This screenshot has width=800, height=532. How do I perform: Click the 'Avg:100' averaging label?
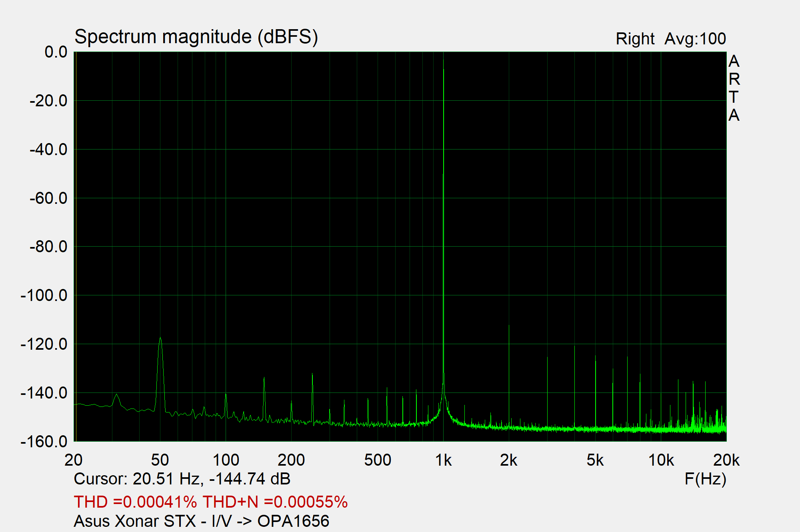tap(695, 39)
